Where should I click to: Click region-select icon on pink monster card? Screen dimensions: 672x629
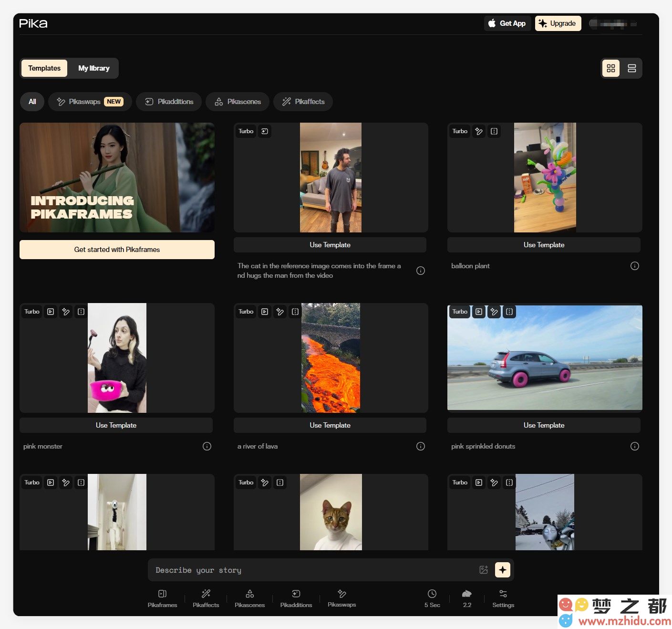point(81,312)
